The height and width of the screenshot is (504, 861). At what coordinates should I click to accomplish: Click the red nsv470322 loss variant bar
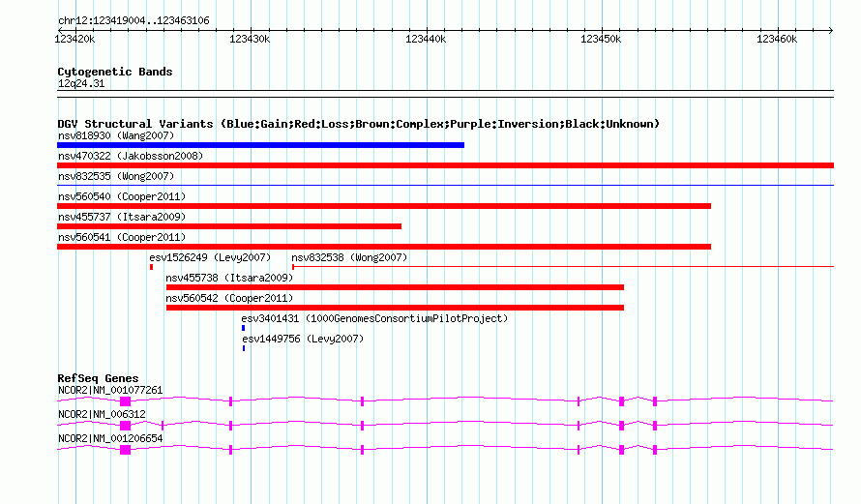pyautogui.click(x=445, y=165)
